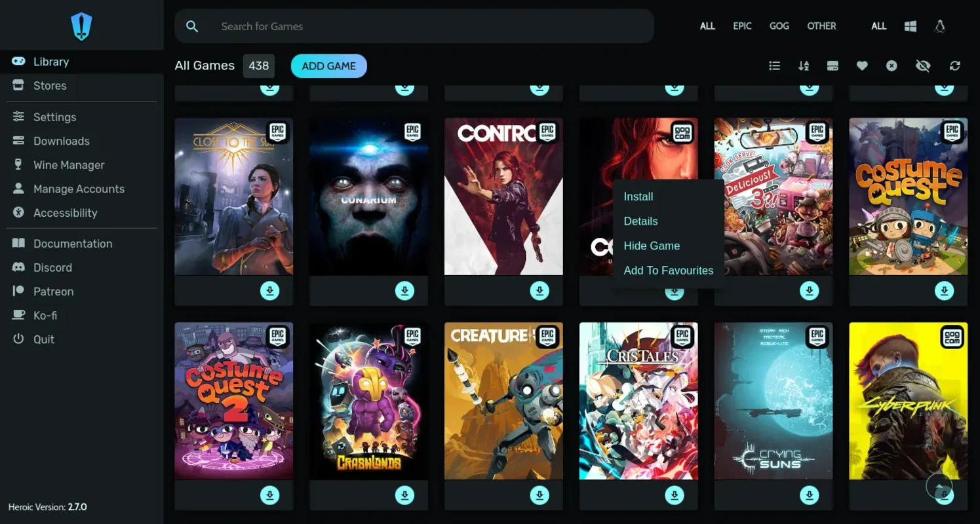Image resolution: width=980 pixels, height=524 pixels.
Task: Click the search magnifier icon
Action: point(192,26)
